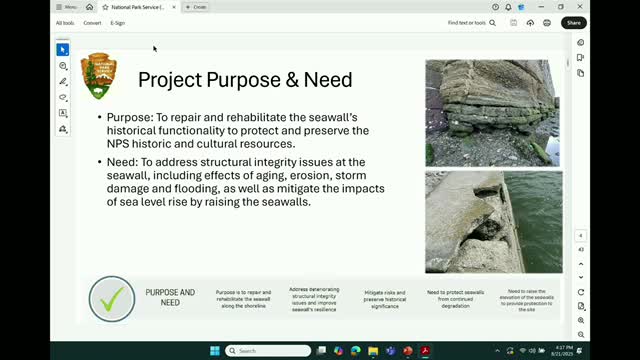Click the National Park Service arrowhead logo

pyautogui.click(x=98, y=76)
